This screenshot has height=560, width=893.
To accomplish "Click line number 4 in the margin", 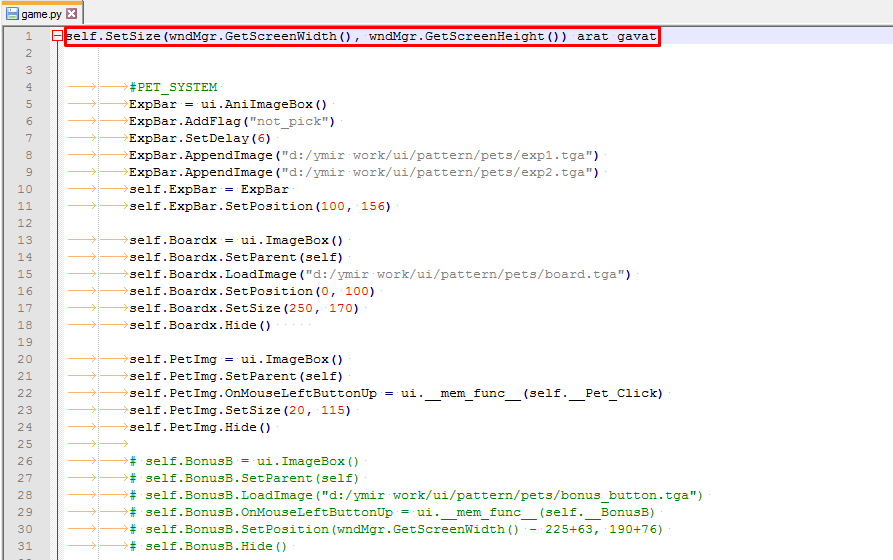I will 28,87.
